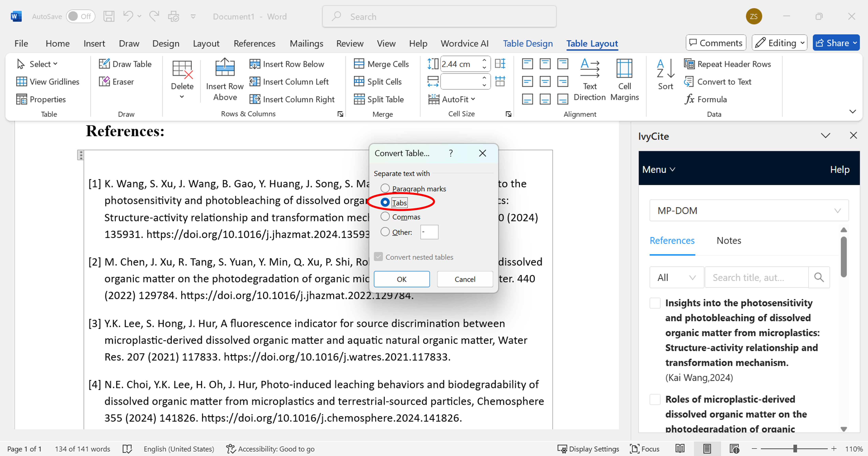Click the Convert to Text icon

pos(689,82)
